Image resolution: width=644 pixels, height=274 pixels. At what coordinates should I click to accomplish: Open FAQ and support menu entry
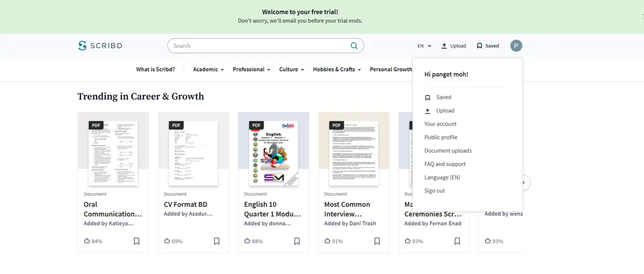coord(445,164)
